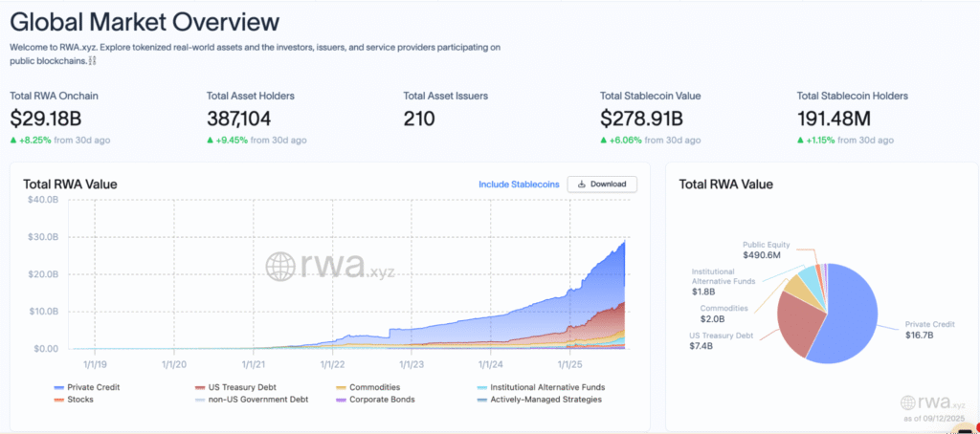Click the Total Stablecoin Holders stat
Image resolution: width=980 pixels, height=434 pixels.
coord(853,119)
